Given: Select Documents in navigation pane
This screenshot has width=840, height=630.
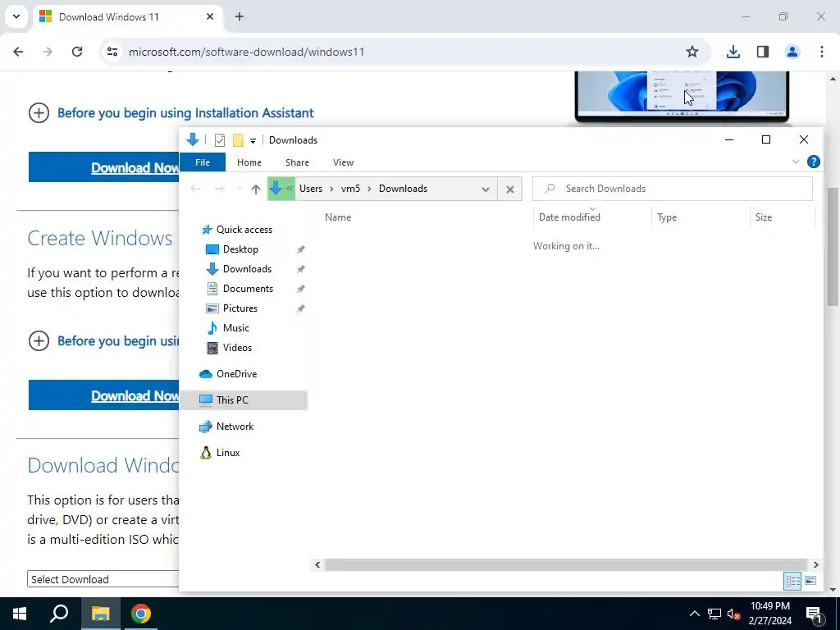Looking at the screenshot, I should [x=248, y=289].
